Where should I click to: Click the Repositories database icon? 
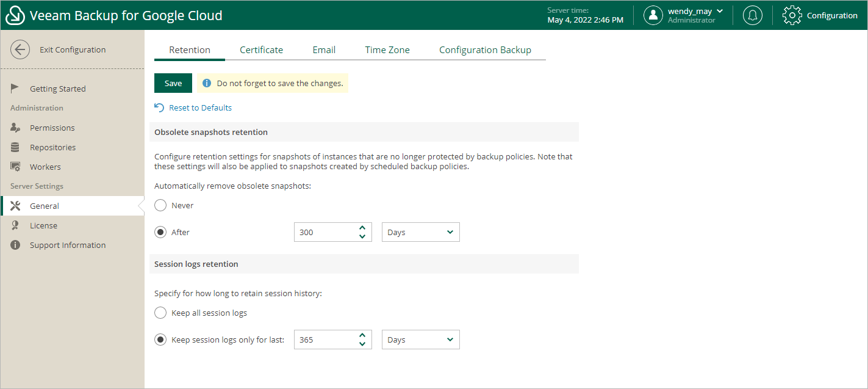pyautogui.click(x=15, y=147)
